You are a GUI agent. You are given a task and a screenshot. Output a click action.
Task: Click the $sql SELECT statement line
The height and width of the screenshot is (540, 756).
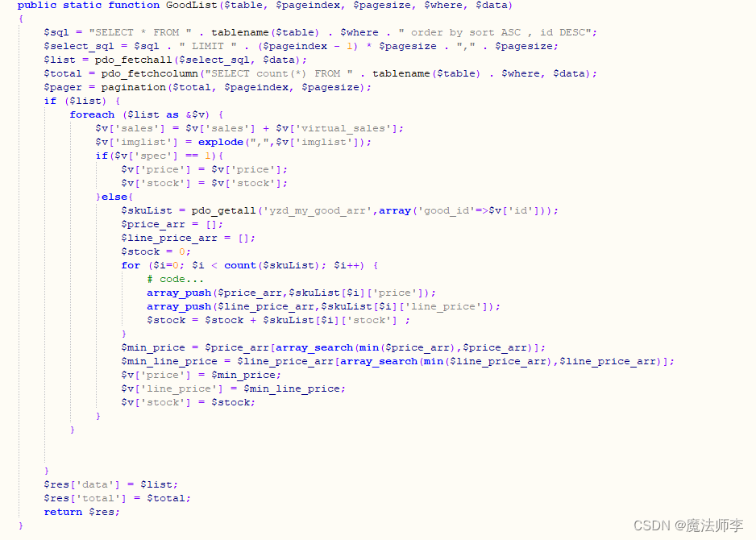click(320, 32)
